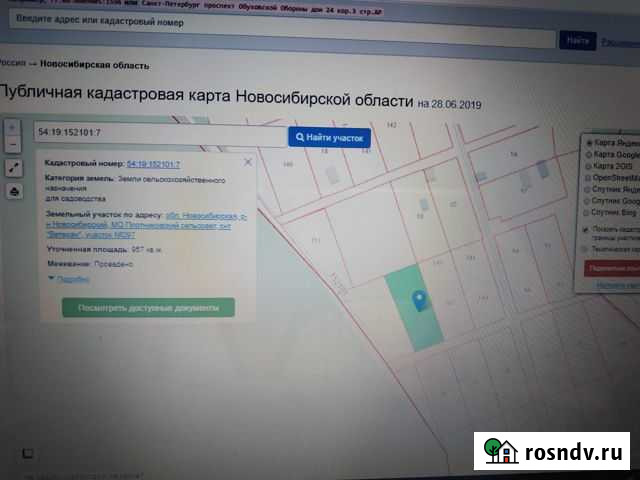The width and height of the screenshot is (640, 480).
Task: Open the Новосибирская область breadcrumb
Action: (x=95, y=64)
